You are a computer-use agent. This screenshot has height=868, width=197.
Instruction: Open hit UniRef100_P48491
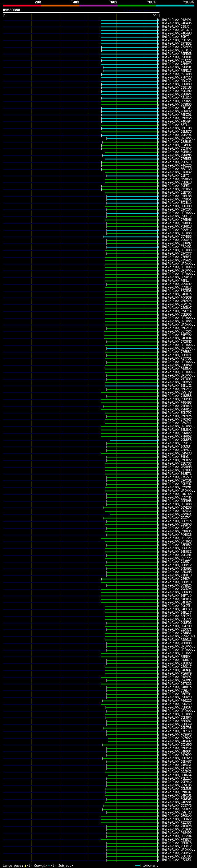pyautogui.click(x=176, y=20)
